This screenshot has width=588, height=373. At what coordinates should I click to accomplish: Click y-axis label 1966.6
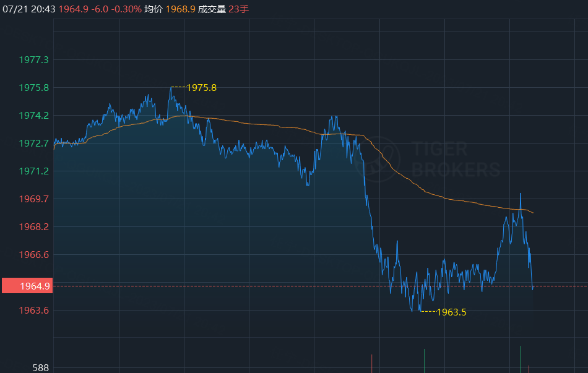click(34, 254)
